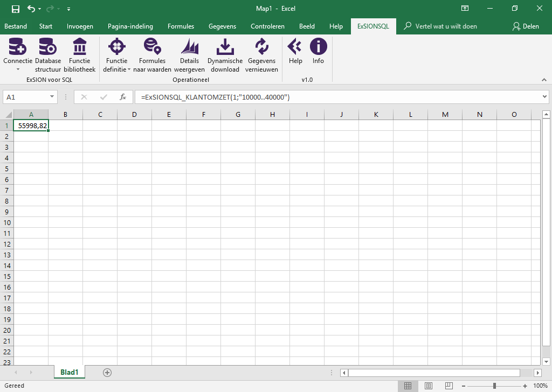Select row header 5
Image resolution: width=552 pixels, height=392 pixels.
click(7, 169)
